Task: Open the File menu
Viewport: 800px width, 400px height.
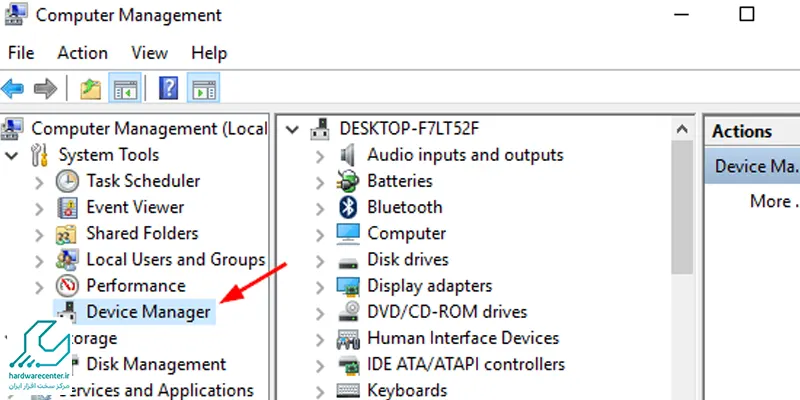Action: click(x=21, y=53)
